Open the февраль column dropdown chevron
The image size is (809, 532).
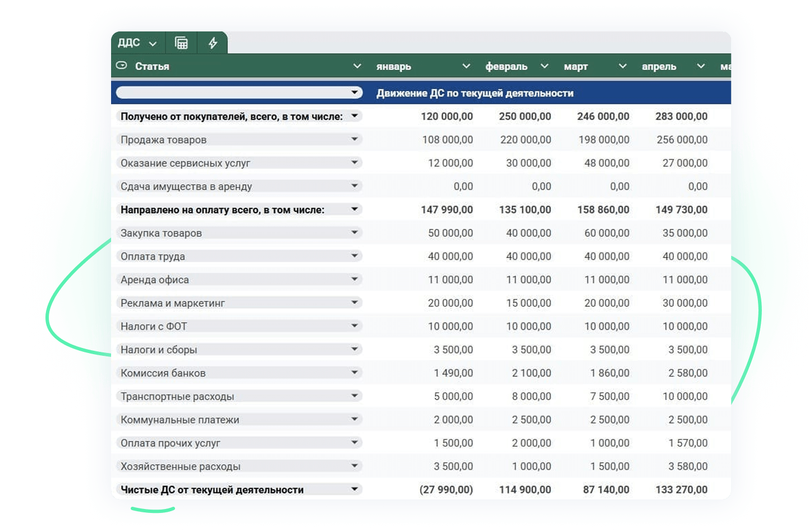click(544, 66)
